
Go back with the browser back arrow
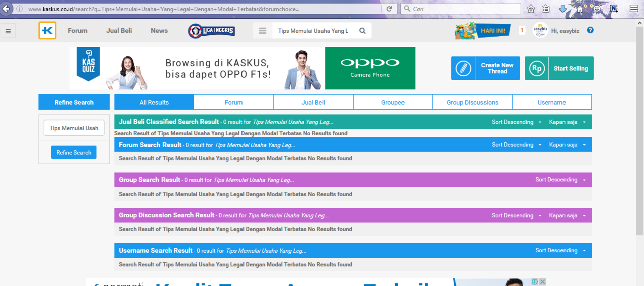pyautogui.click(x=7, y=9)
